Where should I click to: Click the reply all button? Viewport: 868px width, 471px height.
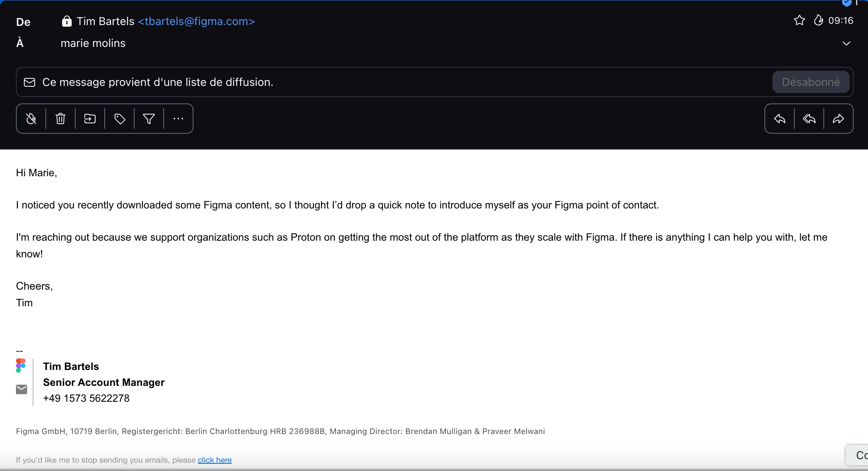coord(809,119)
